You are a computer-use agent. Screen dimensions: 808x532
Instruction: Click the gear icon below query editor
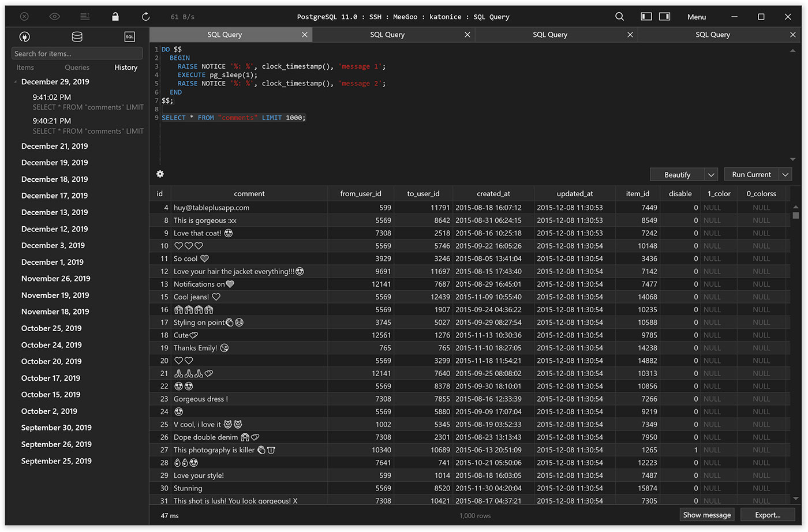point(160,174)
